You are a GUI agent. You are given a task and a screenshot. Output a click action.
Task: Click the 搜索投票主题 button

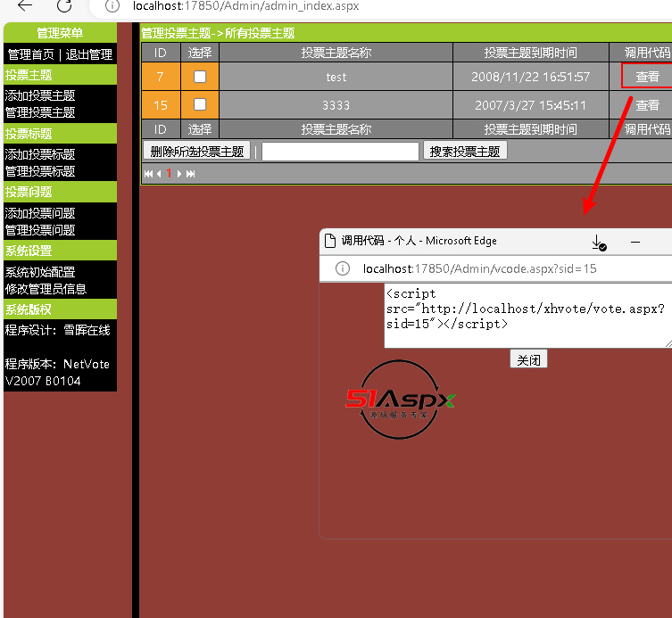point(465,151)
